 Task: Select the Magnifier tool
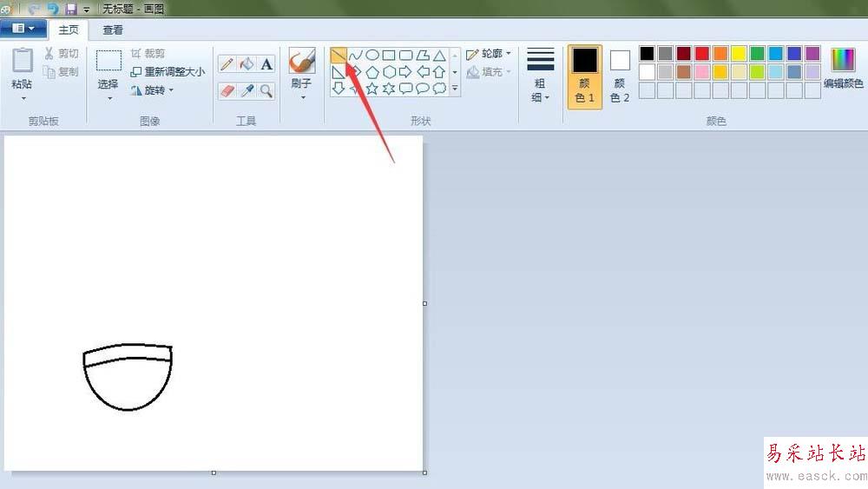(x=266, y=91)
